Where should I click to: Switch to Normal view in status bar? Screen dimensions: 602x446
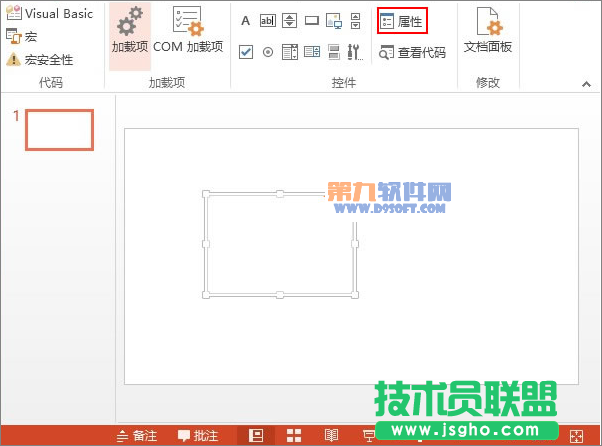pyautogui.click(x=256, y=436)
